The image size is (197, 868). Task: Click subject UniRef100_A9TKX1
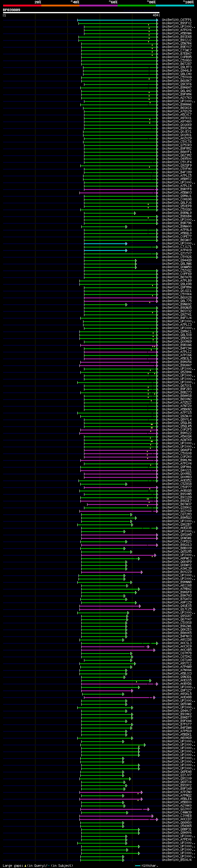pos(177,118)
